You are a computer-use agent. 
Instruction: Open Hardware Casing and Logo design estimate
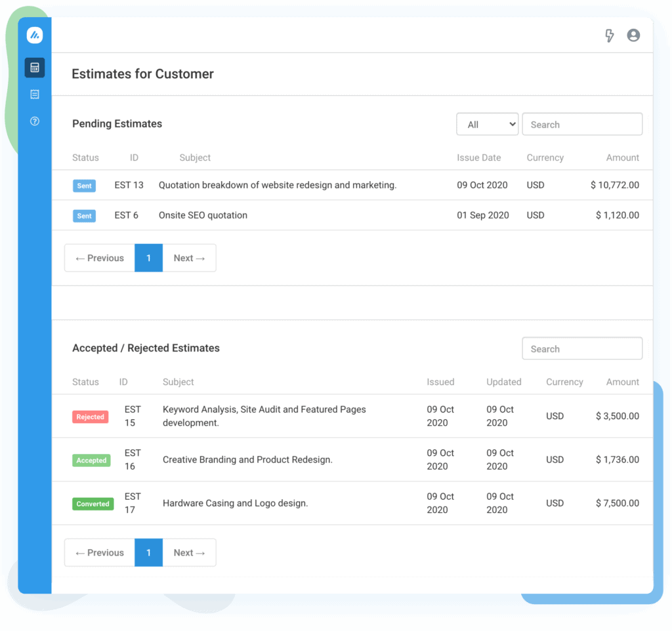coord(235,503)
